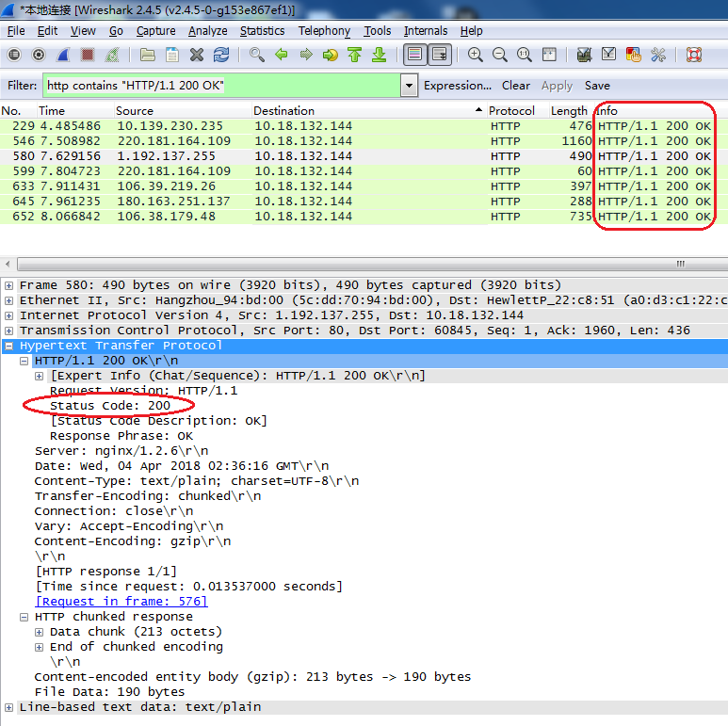The height and width of the screenshot is (726, 728).
Task: Open the Help menu
Action: (471, 31)
